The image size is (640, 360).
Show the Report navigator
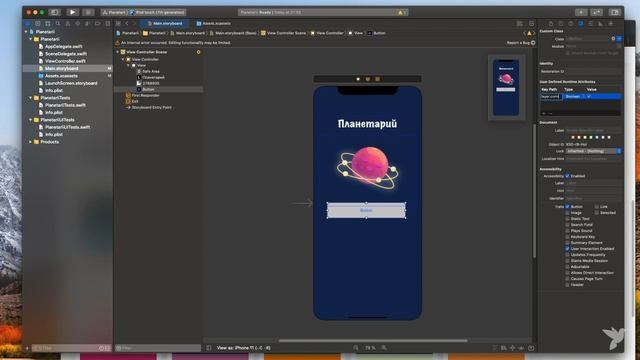click(x=107, y=24)
